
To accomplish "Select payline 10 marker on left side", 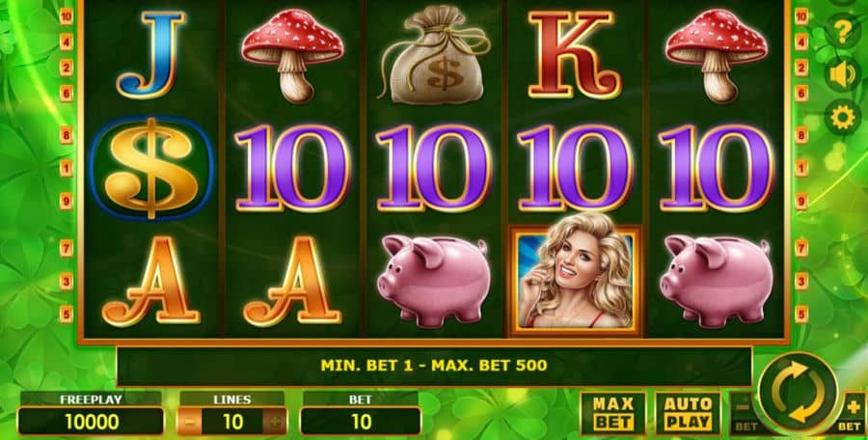I will (x=66, y=16).
